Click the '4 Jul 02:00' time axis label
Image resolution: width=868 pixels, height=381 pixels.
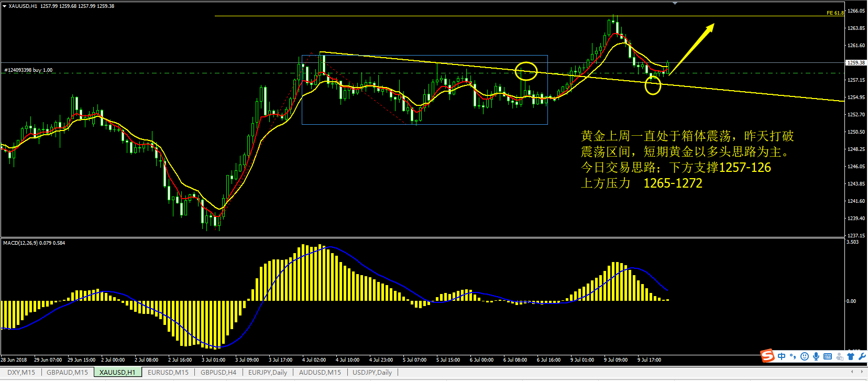pos(314,360)
